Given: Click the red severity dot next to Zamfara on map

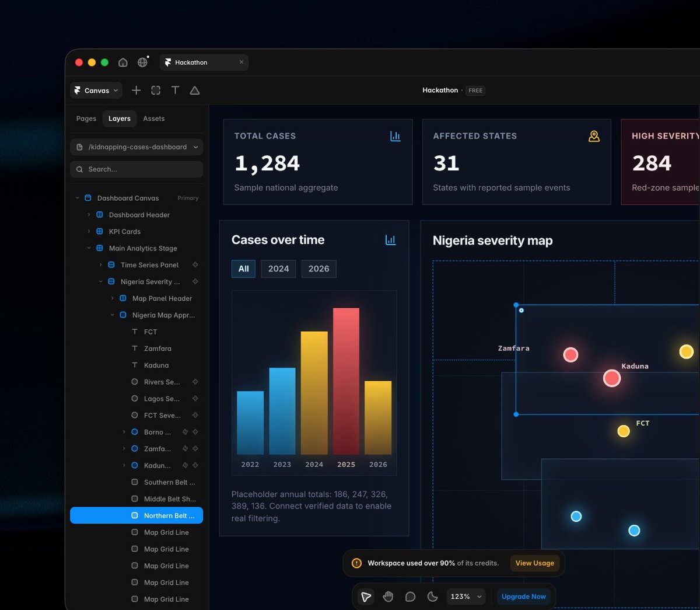Looking at the screenshot, I should tap(570, 355).
